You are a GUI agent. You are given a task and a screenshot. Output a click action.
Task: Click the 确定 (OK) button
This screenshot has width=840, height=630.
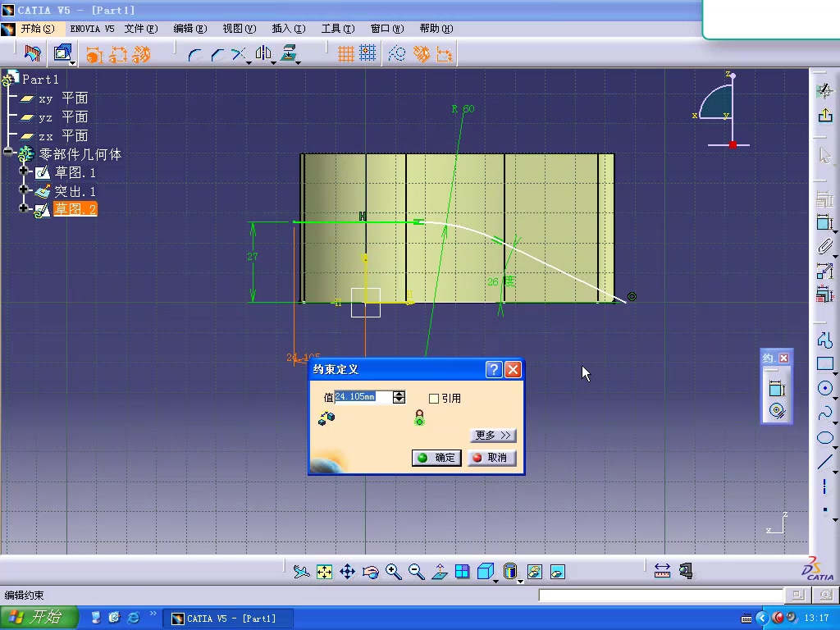pos(436,458)
